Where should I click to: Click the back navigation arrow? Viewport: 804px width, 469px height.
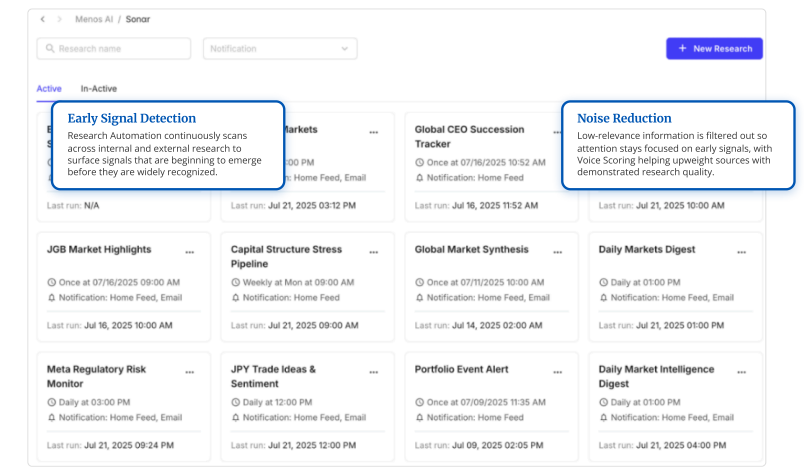(x=43, y=19)
